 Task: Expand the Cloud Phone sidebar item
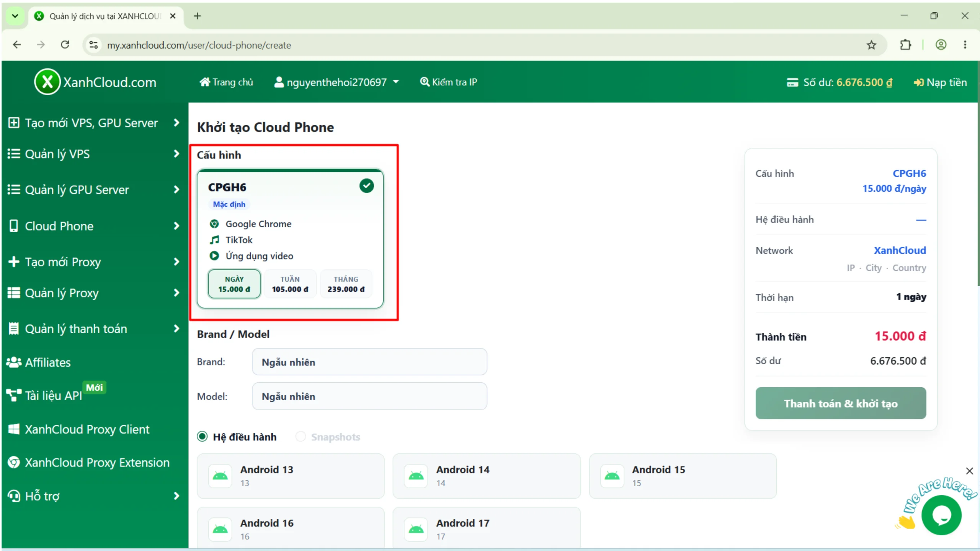click(x=93, y=226)
